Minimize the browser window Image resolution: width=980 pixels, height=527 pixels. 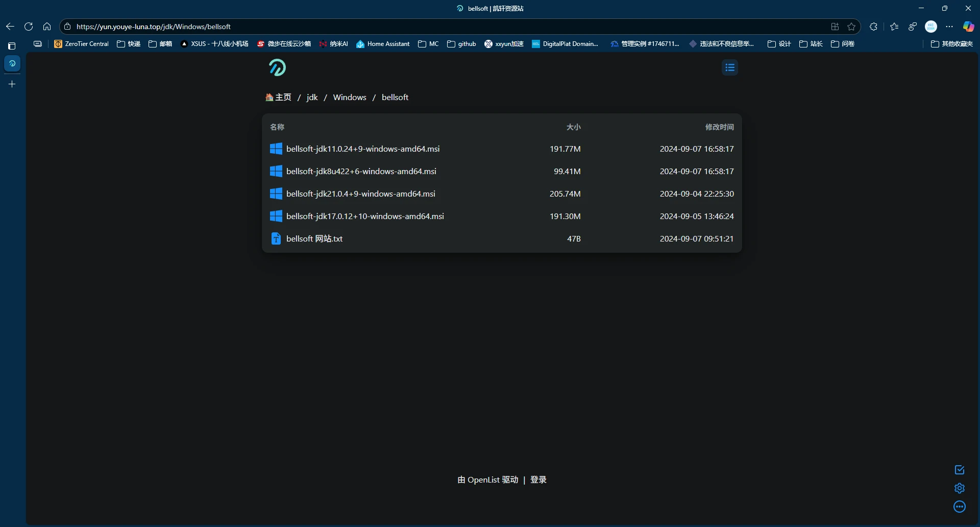tap(921, 8)
